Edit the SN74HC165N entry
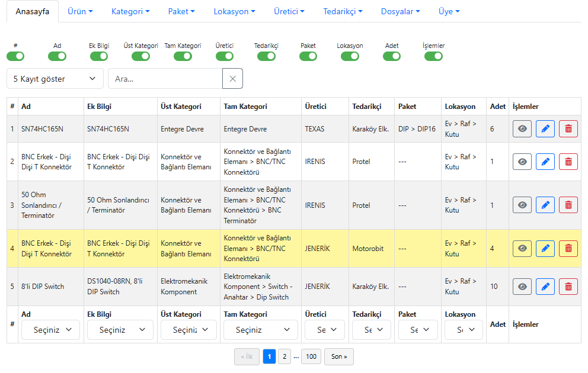The image size is (588, 373). pos(545,129)
